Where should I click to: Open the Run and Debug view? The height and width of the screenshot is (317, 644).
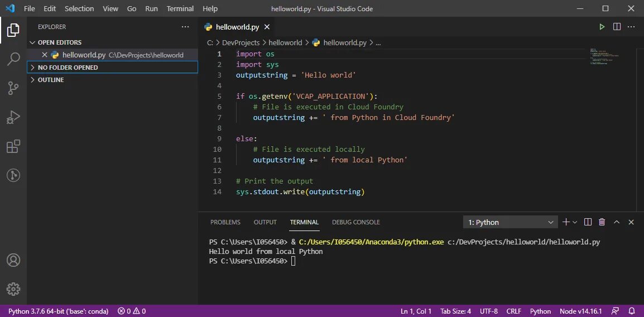13,117
